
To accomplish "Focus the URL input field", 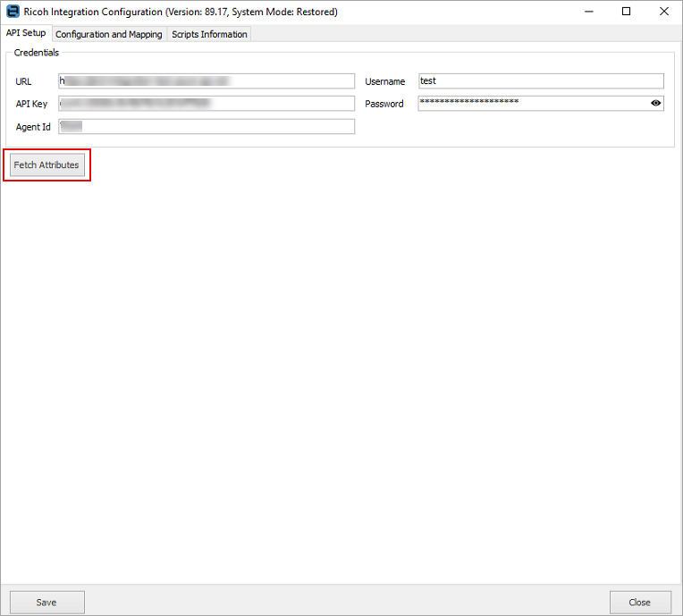I will 207,81.
